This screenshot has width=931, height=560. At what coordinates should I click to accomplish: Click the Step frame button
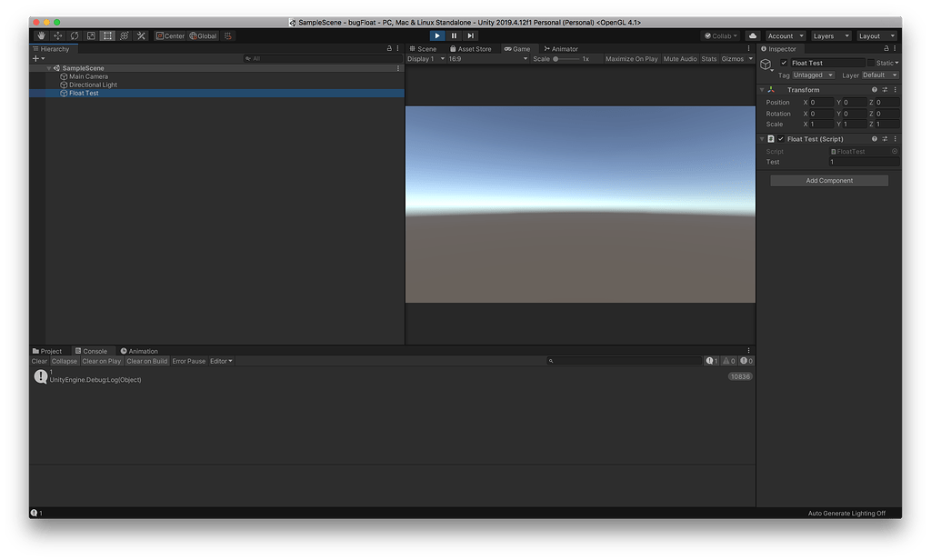pos(470,35)
